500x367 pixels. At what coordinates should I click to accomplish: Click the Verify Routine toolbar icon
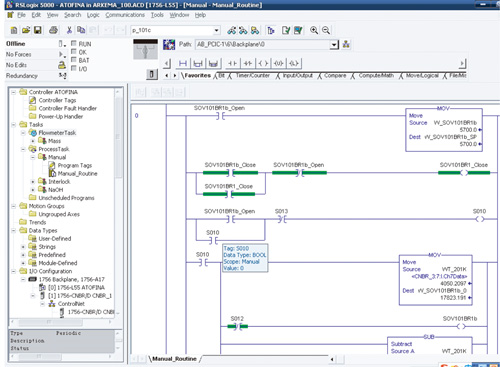[x=286, y=30]
